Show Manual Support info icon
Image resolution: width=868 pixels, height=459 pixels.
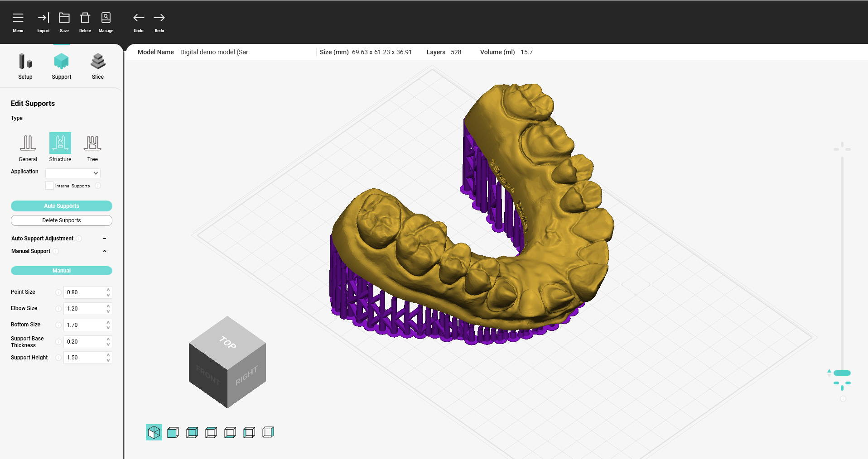coord(56,251)
